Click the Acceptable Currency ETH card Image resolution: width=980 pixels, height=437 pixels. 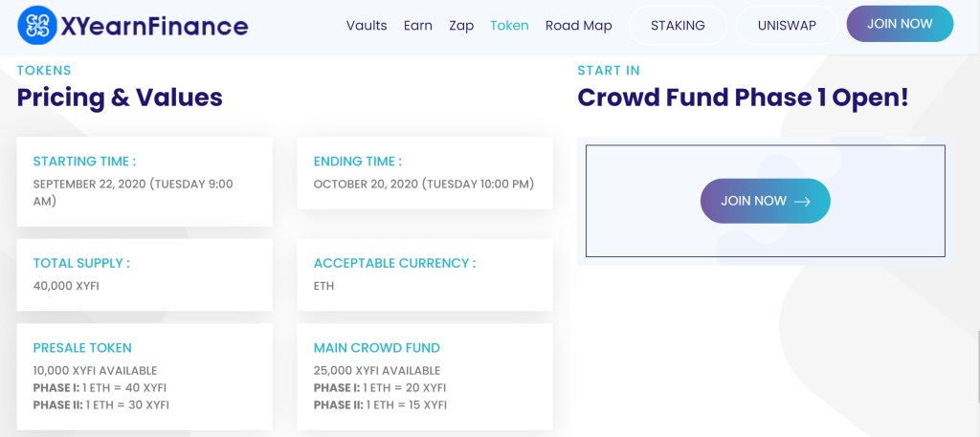click(x=425, y=274)
